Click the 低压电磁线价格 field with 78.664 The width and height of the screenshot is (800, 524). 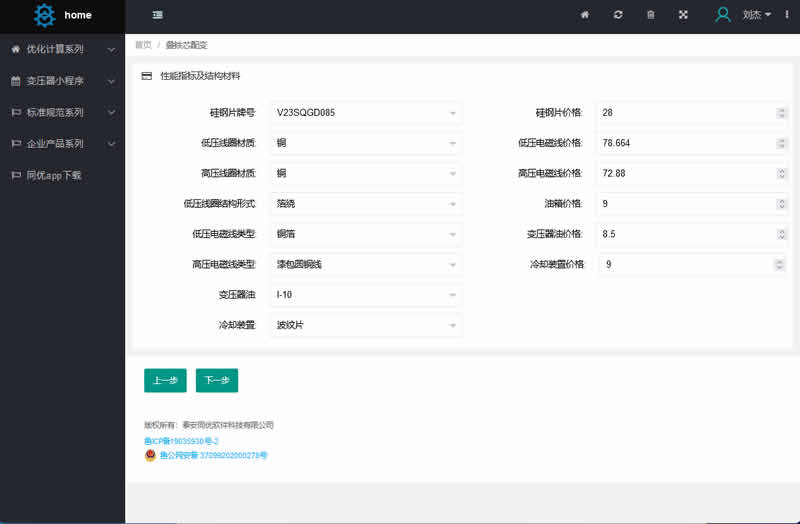(692, 143)
